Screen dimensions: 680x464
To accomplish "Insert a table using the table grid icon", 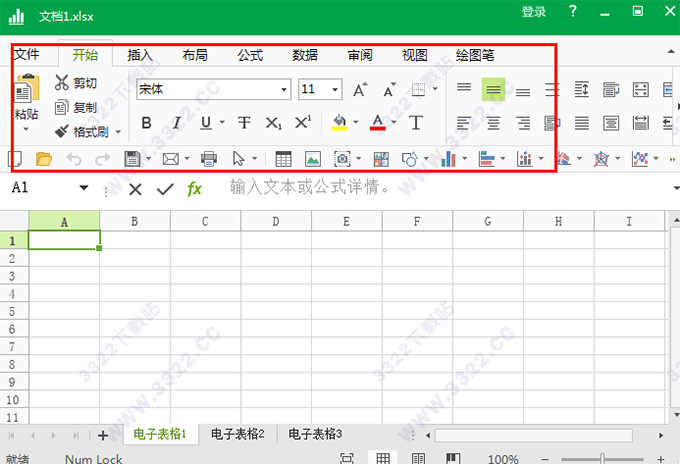I will [x=283, y=159].
